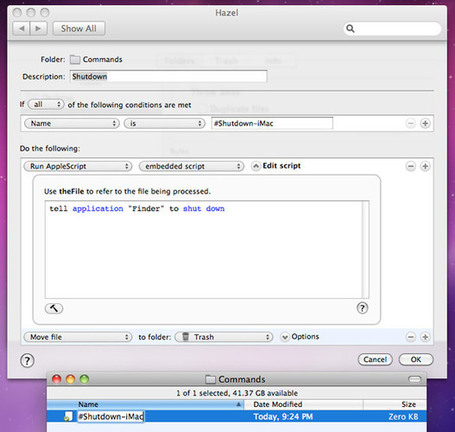Click the Show All button

coord(79,29)
